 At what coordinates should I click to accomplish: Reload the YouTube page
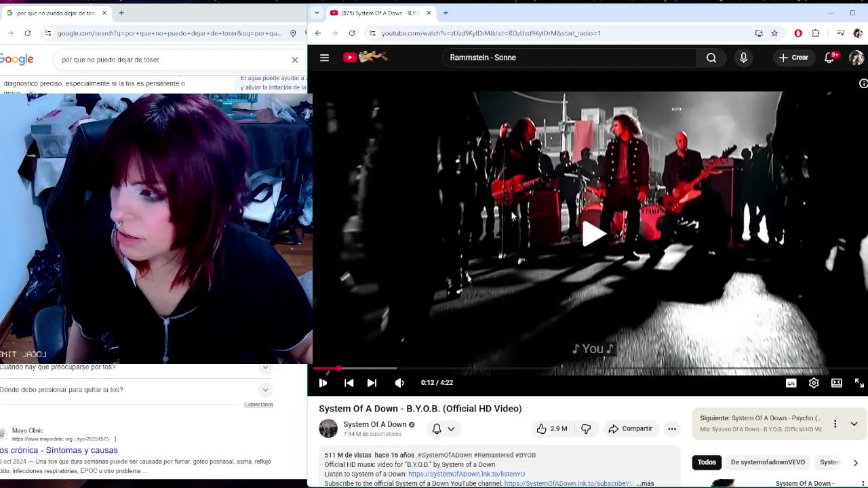pos(351,33)
